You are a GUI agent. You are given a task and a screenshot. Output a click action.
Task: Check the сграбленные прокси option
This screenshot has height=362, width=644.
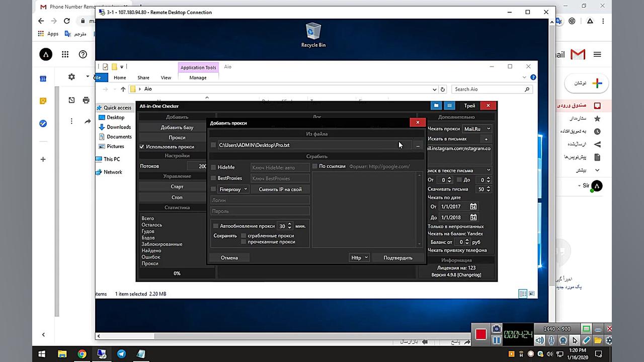click(244, 235)
